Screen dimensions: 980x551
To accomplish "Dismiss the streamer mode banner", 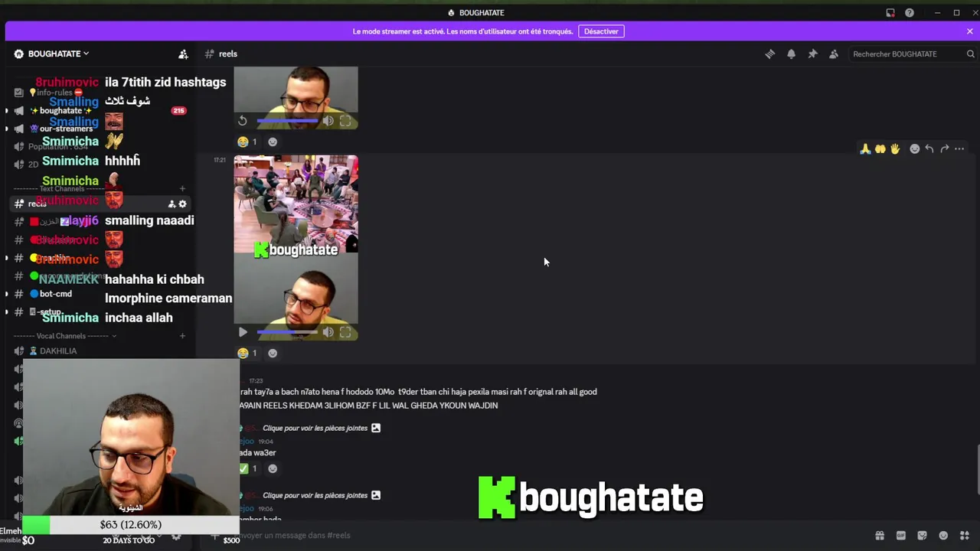I will (969, 31).
